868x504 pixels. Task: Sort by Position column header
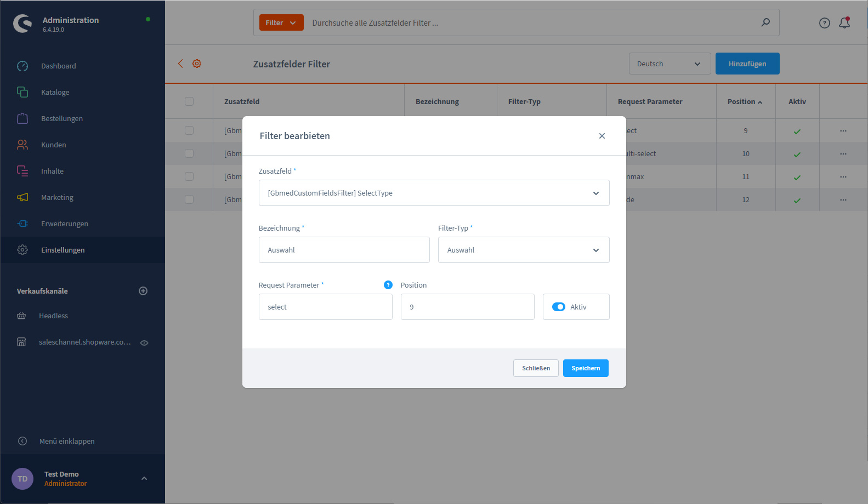(x=745, y=101)
